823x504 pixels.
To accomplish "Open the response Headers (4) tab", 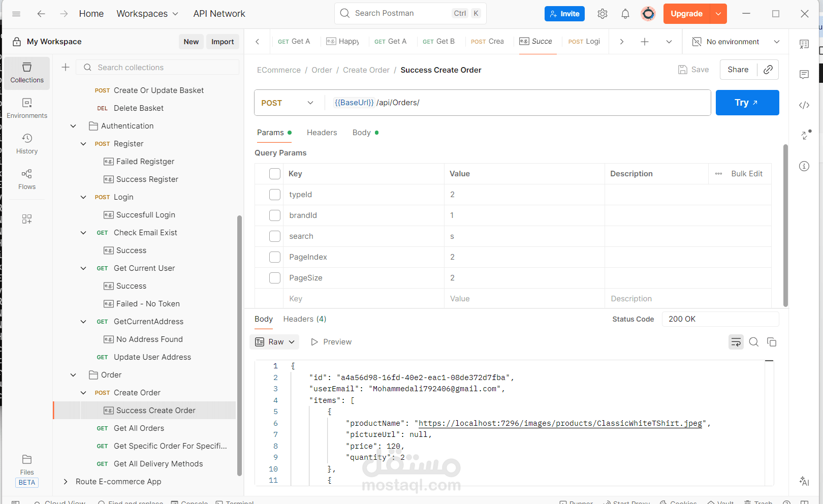I will tap(305, 319).
